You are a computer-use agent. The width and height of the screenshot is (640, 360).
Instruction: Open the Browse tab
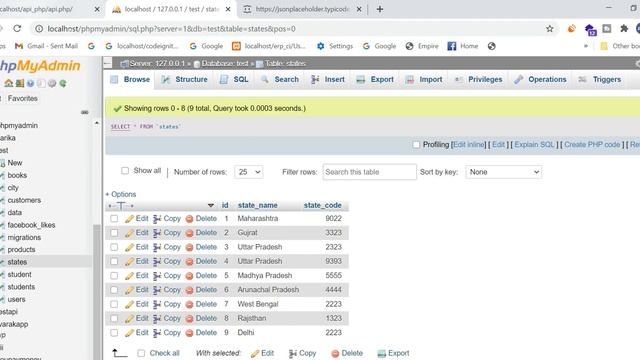click(131, 80)
